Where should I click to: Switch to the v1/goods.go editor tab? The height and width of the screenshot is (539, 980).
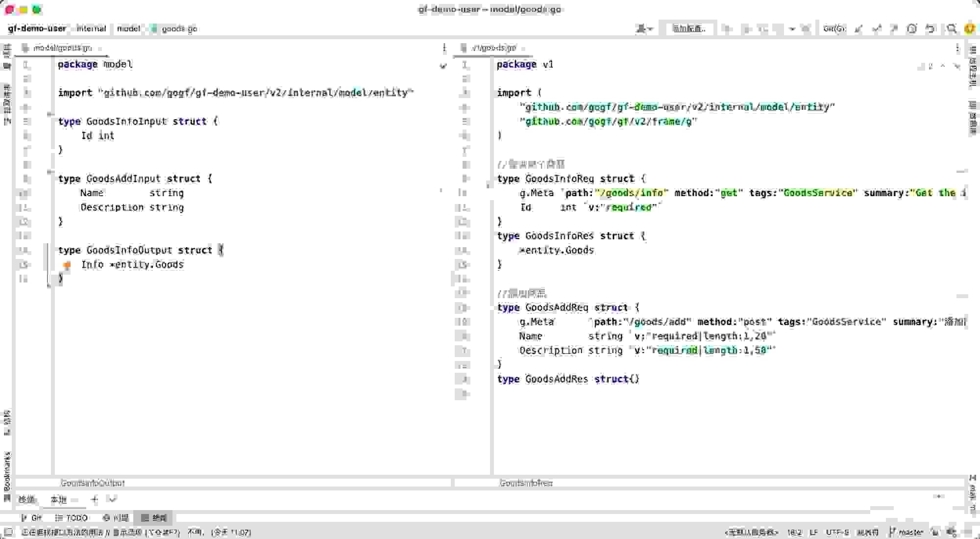pos(493,48)
